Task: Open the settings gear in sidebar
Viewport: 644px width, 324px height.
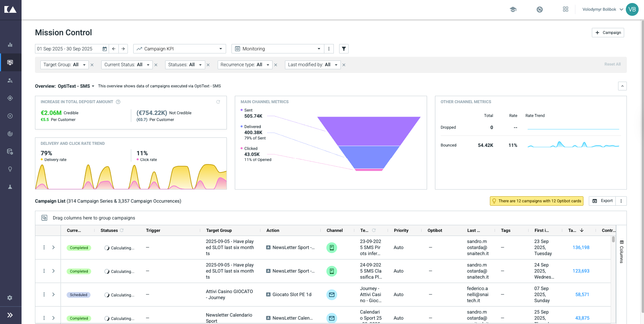Action: pos(10,298)
